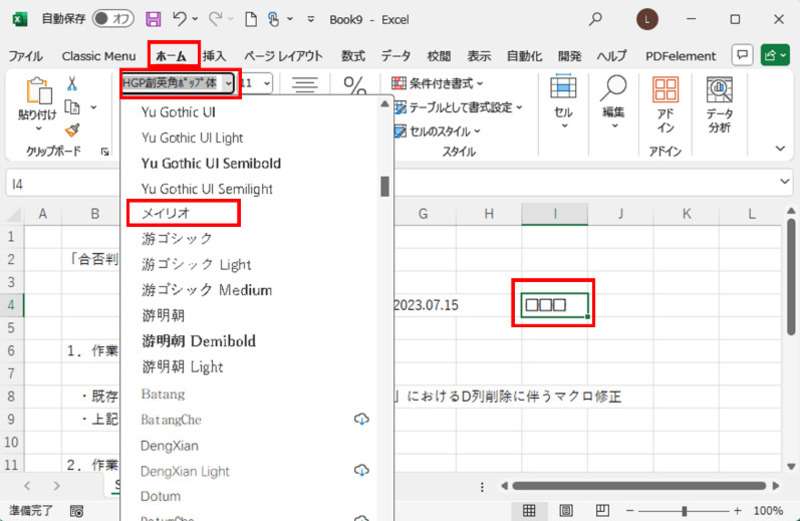Click the purple Save icon in title bar
Viewport: 800px width, 521px height.
[x=153, y=19]
